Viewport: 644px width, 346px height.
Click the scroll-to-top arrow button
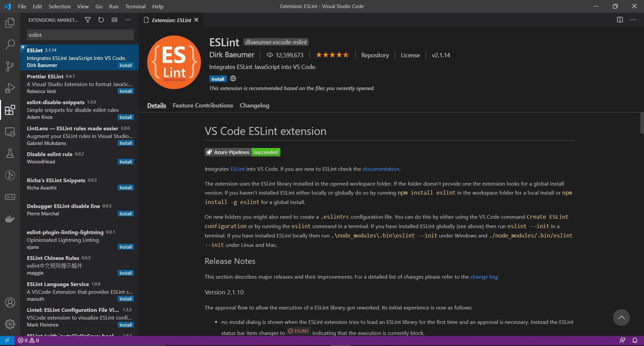tap(621, 318)
